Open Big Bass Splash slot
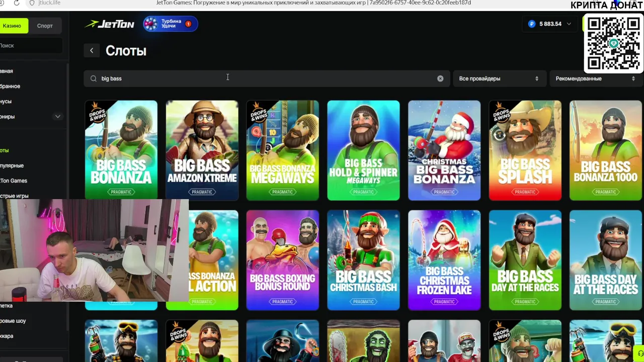The image size is (644, 362). tap(525, 150)
